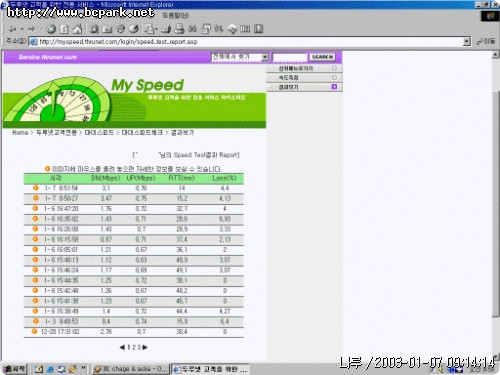Click the 마이스피드체크 breadcrumb link
Screen dimensions: 500x375
coord(142,133)
